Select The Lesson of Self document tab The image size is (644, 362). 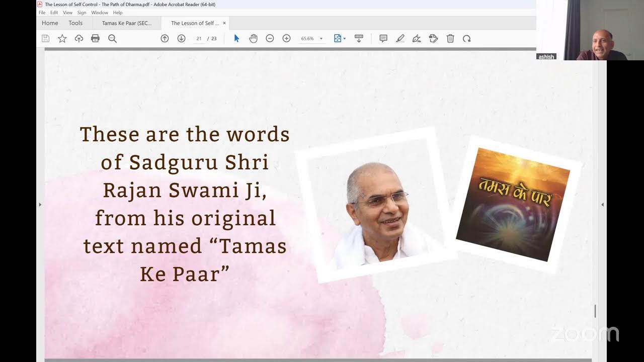[x=195, y=23]
